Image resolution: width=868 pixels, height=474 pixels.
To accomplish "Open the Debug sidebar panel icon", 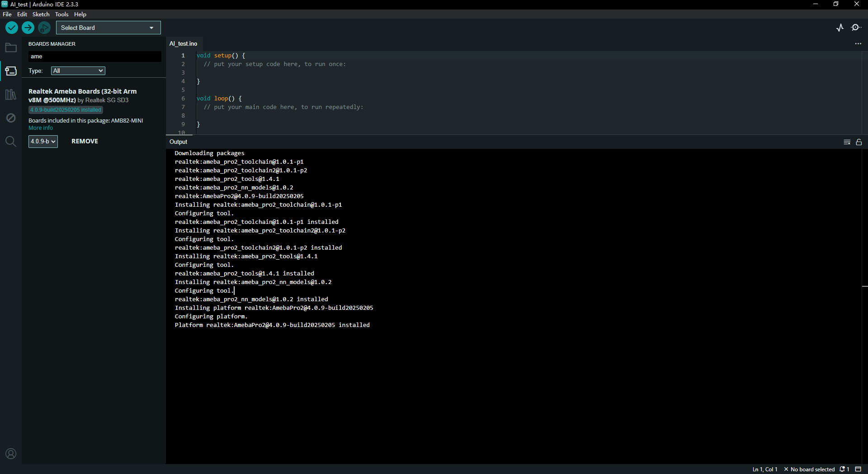I will 11,118.
